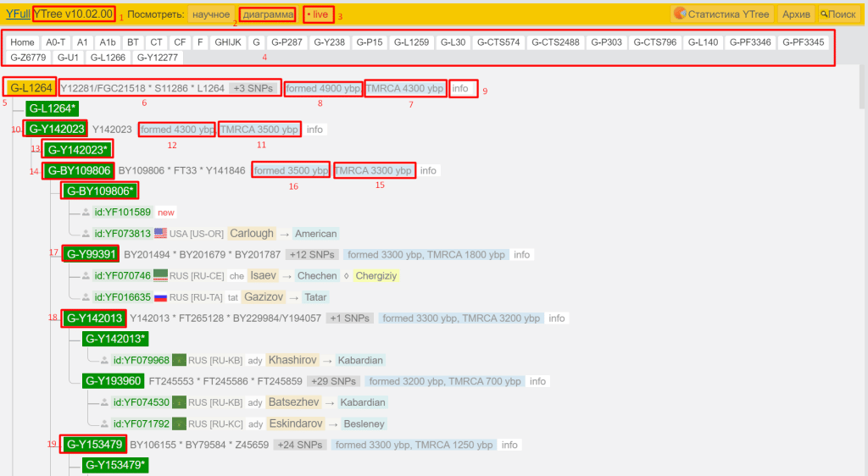This screenshot has height=476, width=868.
Task: Click the USA flag beside id:YF073813
Action: click(160, 234)
